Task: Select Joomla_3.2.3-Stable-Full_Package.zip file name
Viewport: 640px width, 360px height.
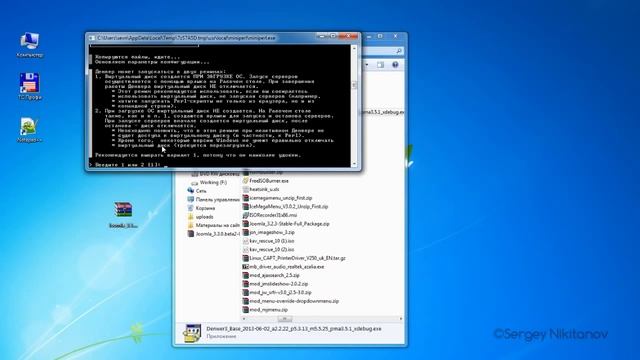Action: click(289, 224)
